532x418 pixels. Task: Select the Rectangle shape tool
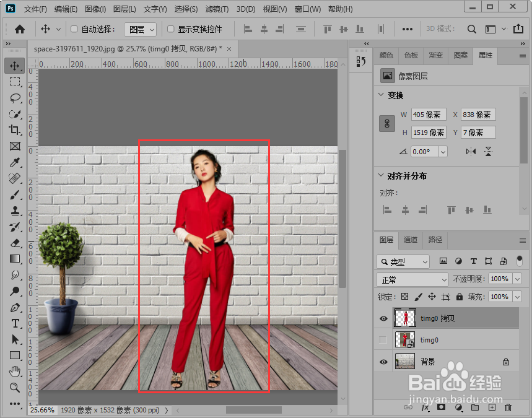15,355
